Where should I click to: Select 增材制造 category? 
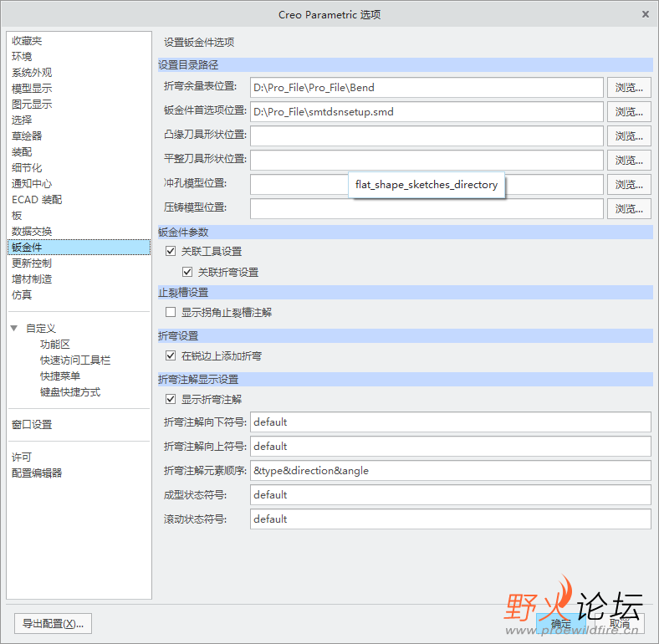click(x=32, y=279)
